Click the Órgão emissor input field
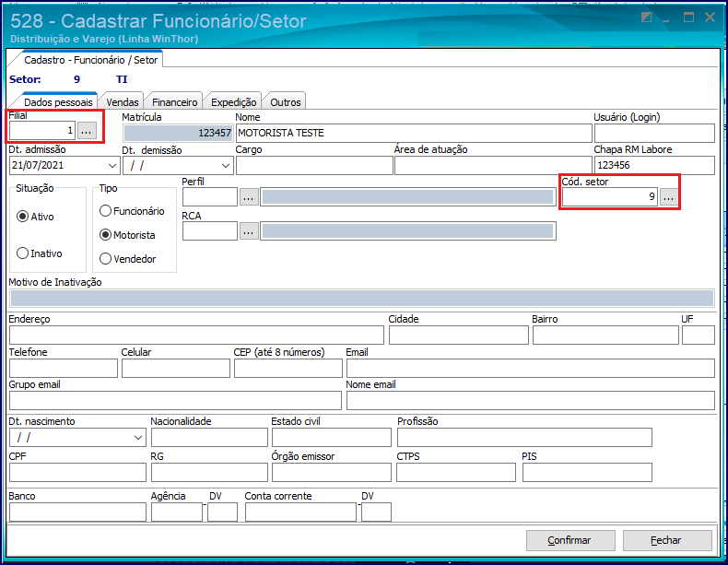728x565 pixels. click(332, 473)
